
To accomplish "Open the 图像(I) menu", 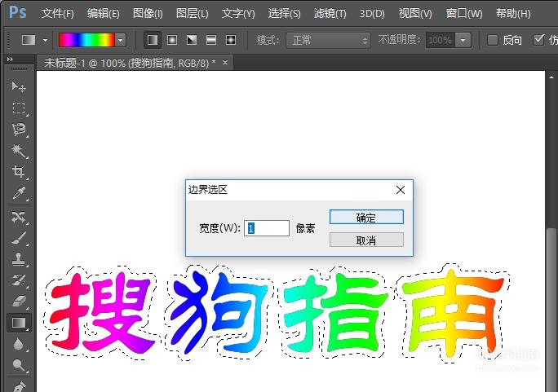I will tap(148, 14).
